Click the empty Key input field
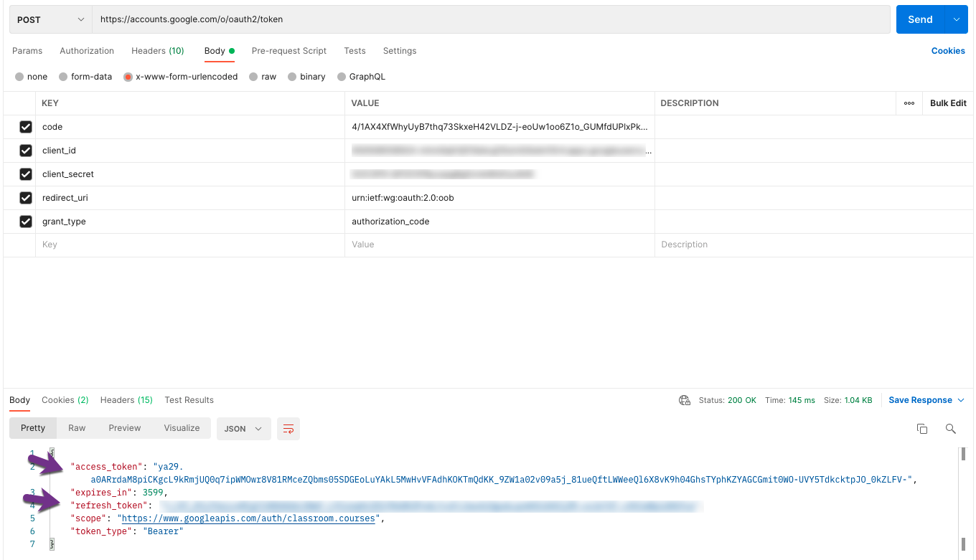Image resolution: width=976 pixels, height=560 pixels. (190, 245)
